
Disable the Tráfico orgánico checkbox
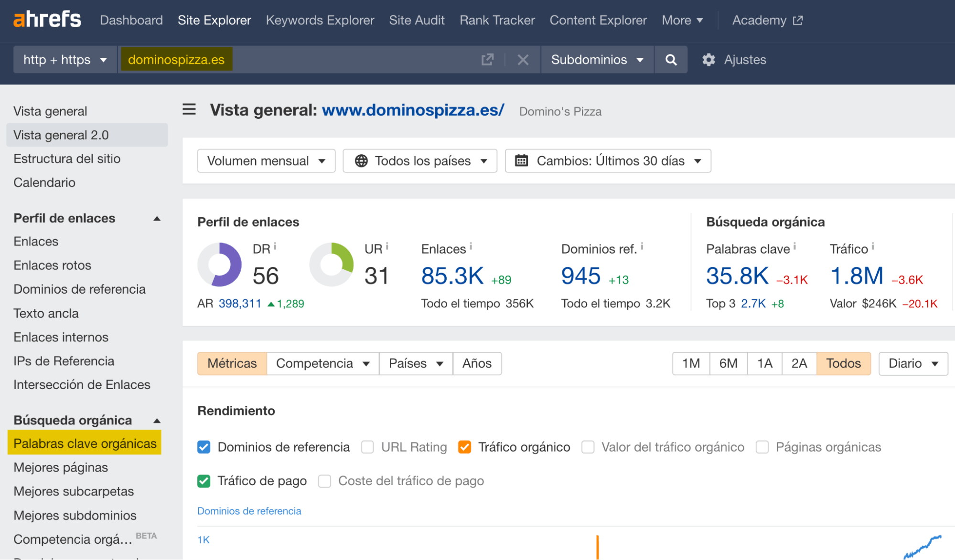[464, 447]
